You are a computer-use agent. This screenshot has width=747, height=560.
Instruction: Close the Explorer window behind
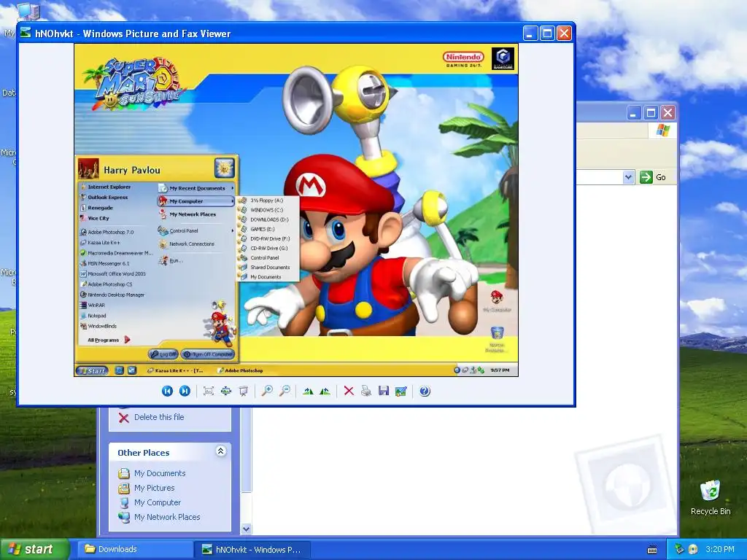click(x=668, y=113)
